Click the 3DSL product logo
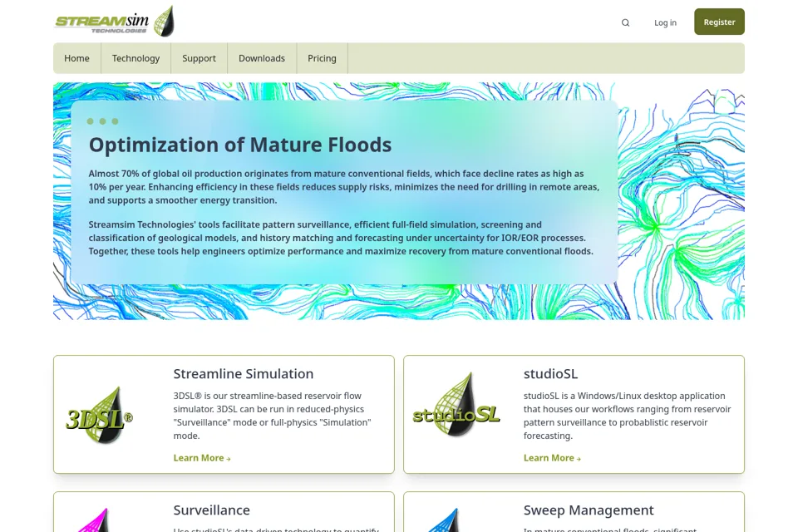 click(100, 415)
